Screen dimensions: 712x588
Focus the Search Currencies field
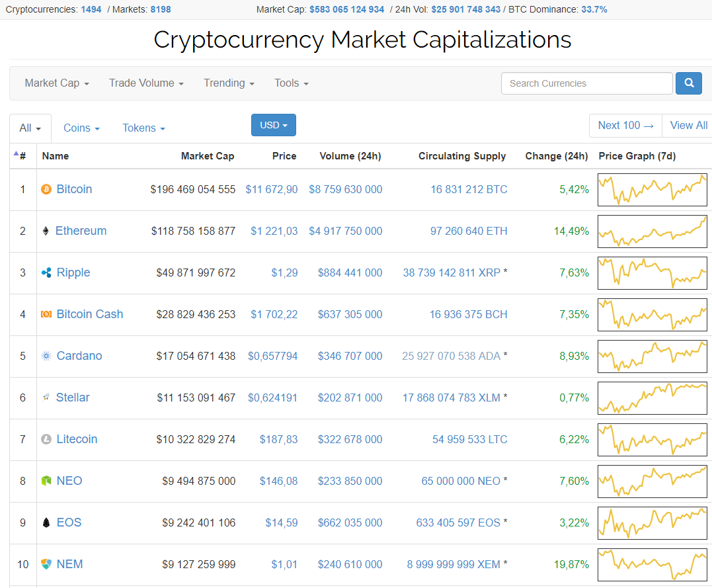(586, 83)
